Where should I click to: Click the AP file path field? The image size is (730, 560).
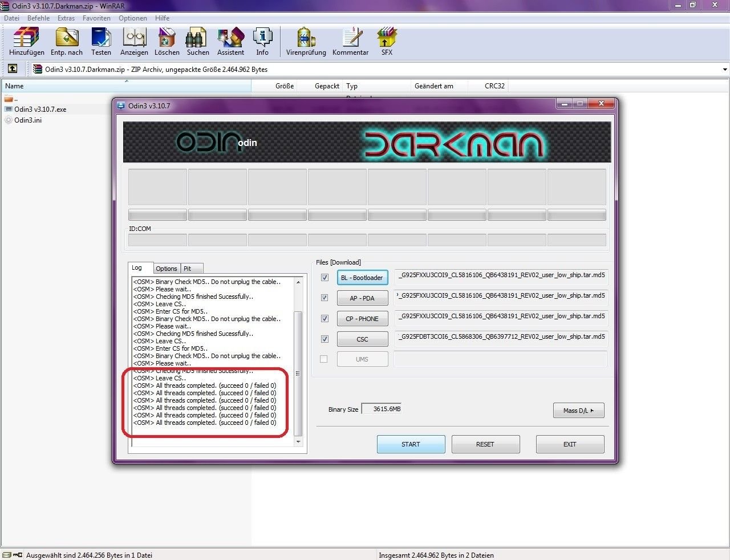[501, 298]
